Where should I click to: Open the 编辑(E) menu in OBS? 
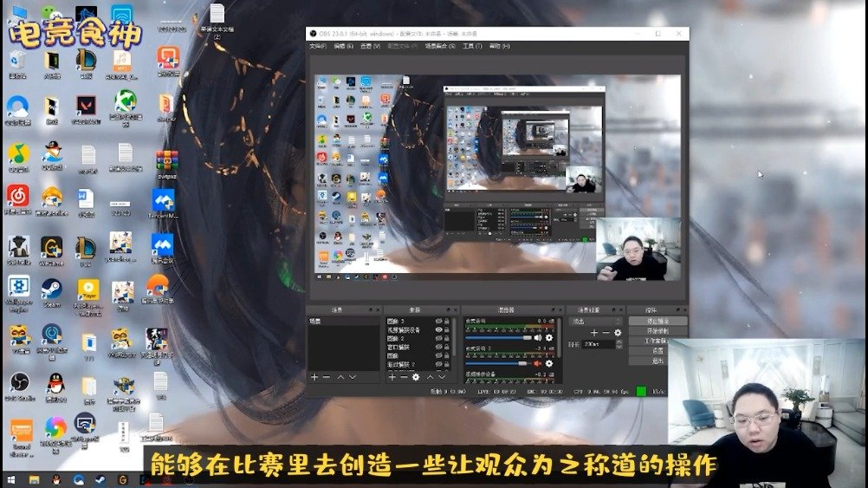[343, 46]
